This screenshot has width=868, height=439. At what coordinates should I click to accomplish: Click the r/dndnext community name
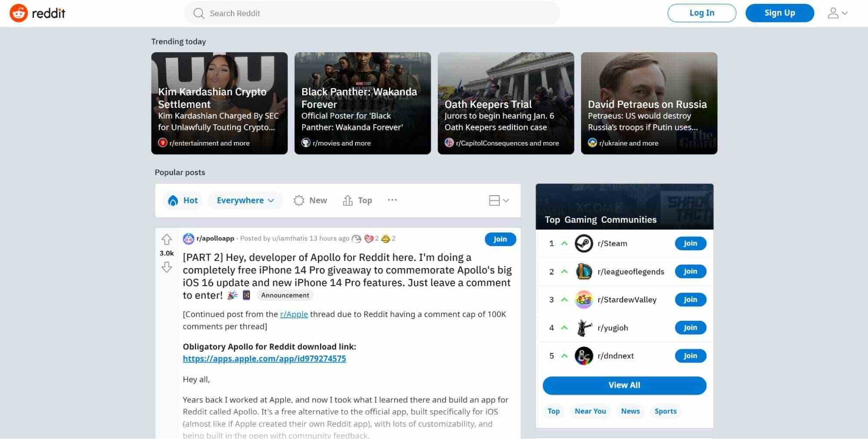(x=616, y=356)
